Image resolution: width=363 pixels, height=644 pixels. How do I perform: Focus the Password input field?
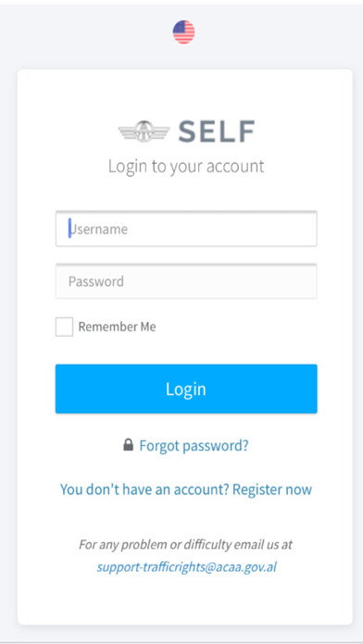(x=186, y=281)
